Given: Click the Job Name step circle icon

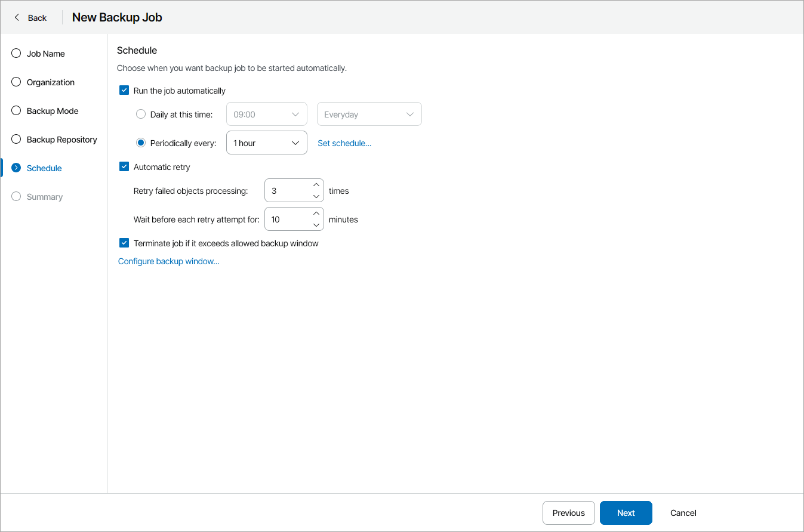Looking at the screenshot, I should [16, 54].
